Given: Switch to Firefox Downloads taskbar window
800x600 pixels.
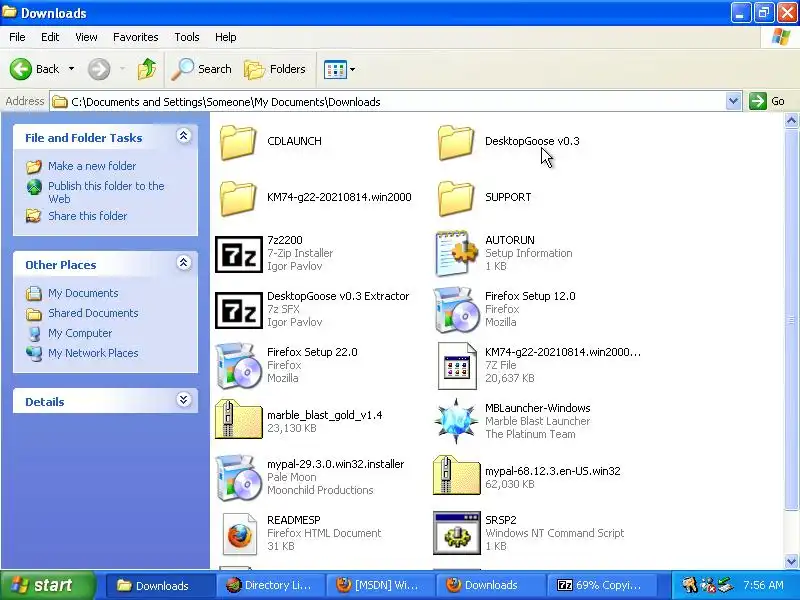Looking at the screenshot, I should (x=491, y=585).
